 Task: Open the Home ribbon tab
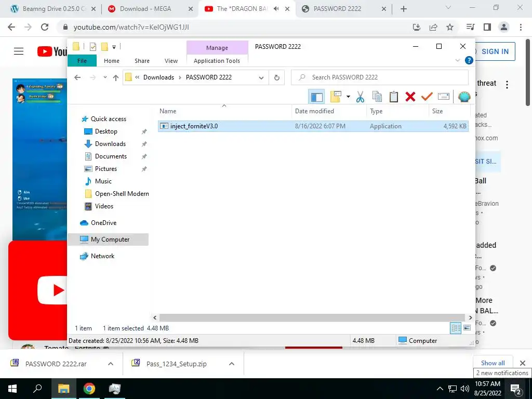112,61
